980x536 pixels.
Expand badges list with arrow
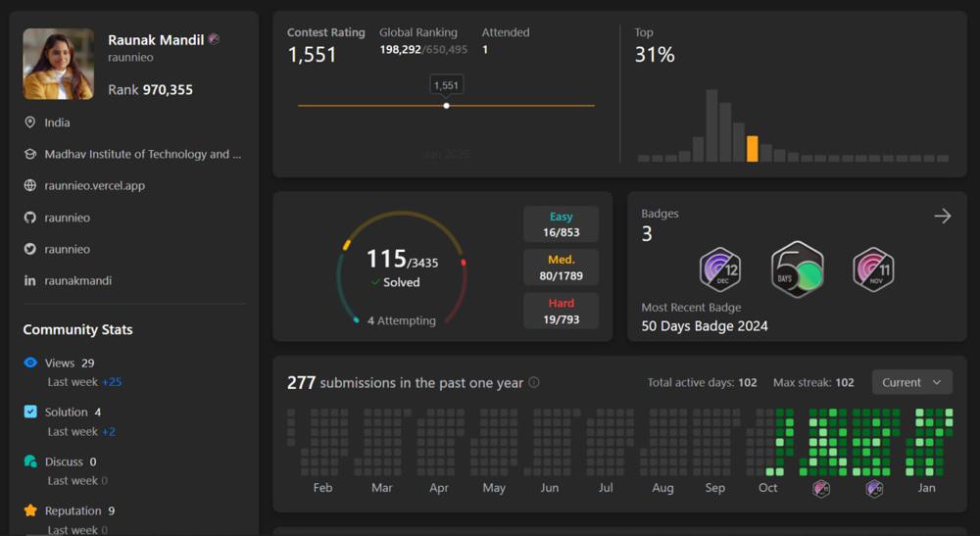(943, 216)
